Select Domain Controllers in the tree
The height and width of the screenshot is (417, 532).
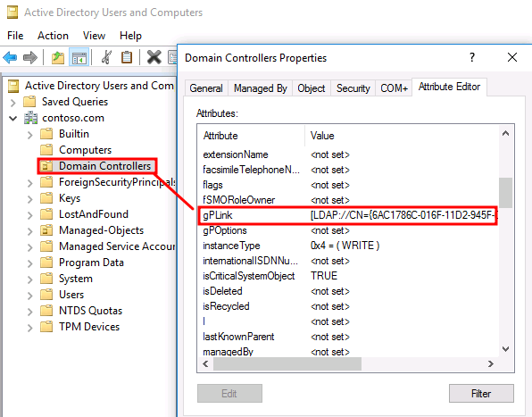point(104,166)
